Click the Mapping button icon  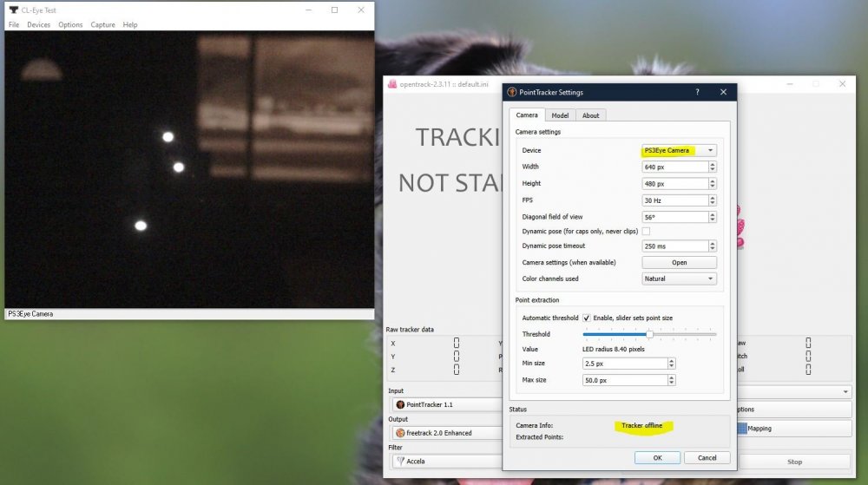742,429
